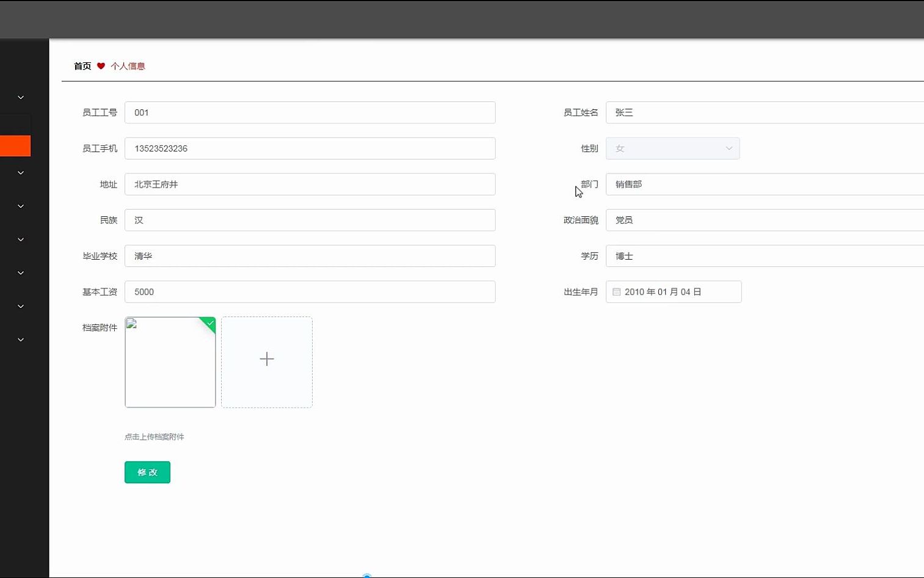Click the green 修改 button
Image resolution: width=924 pixels, height=578 pixels.
click(147, 472)
